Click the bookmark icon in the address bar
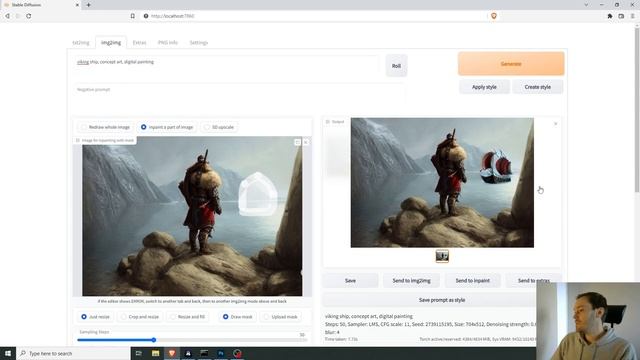 133,16
